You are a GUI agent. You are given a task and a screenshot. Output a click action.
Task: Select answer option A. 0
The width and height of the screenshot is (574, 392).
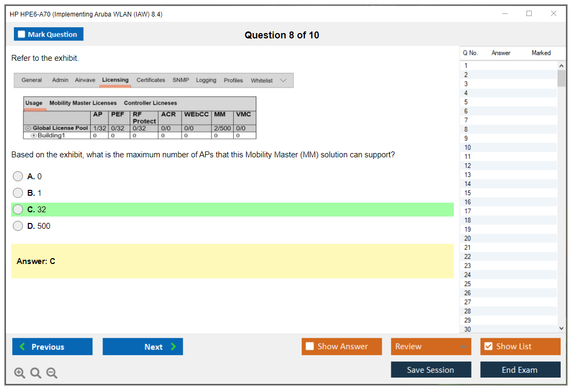click(x=18, y=177)
